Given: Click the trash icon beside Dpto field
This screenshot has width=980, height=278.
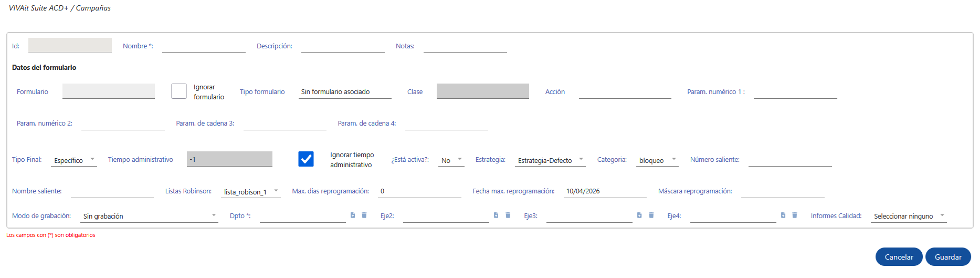Looking at the screenshot, I should click(364, 215).
